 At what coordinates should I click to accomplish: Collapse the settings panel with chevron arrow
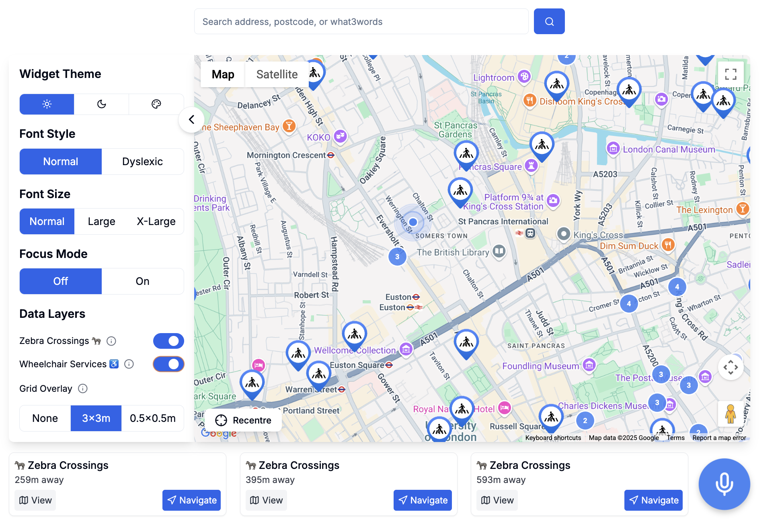point(191,119)
